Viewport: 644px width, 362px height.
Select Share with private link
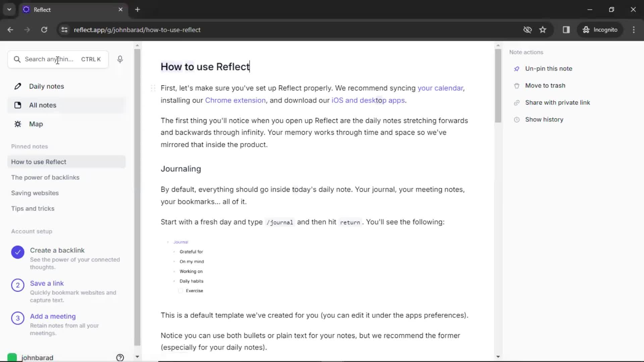click(x=557, y=103)
